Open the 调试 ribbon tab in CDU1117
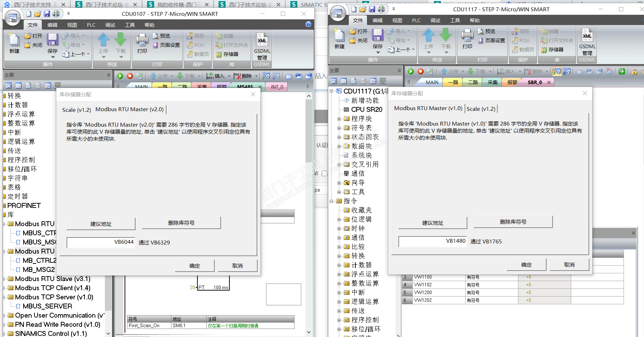The height and width of the screenshot is (337, 644). pos(435,20)
